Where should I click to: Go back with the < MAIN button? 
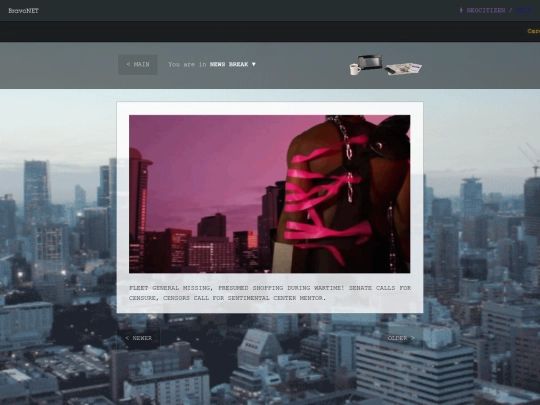click(138, 65)
